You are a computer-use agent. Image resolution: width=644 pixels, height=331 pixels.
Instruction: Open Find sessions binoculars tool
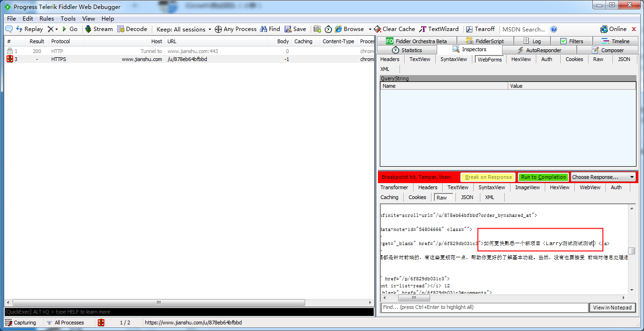click(x=270, y=29)
